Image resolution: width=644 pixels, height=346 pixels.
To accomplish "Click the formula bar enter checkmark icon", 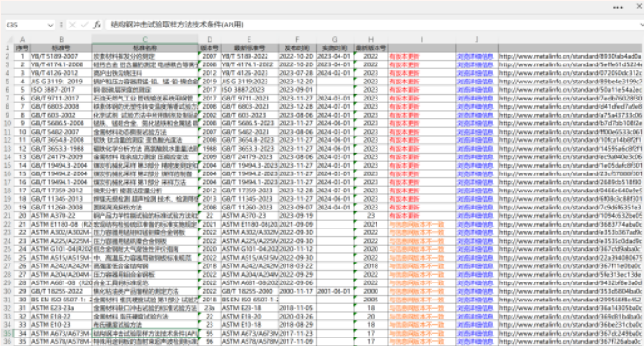I will (84, 25).
